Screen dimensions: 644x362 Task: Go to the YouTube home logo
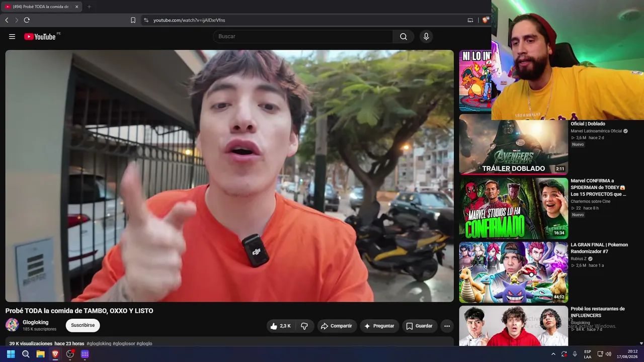(x=40, y=36)
